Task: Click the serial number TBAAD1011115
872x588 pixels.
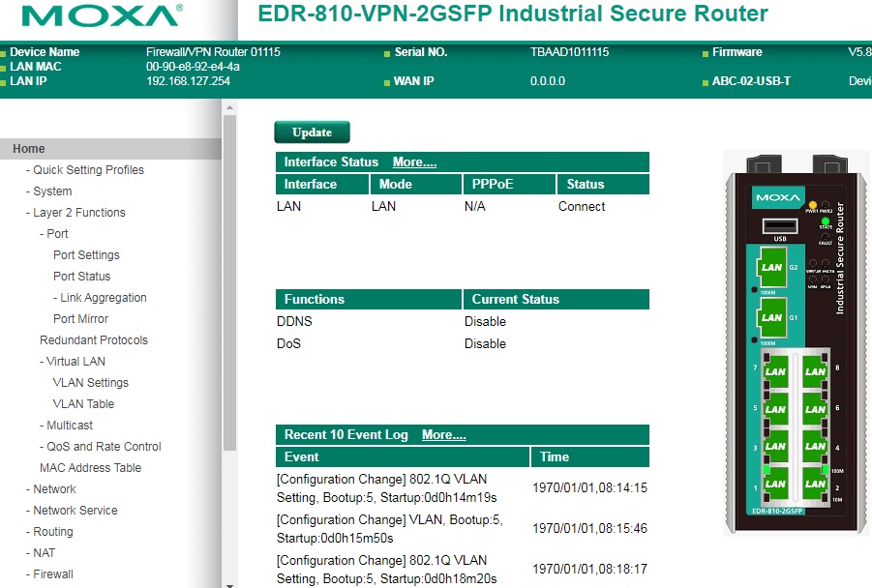Action: pos(569,52)
